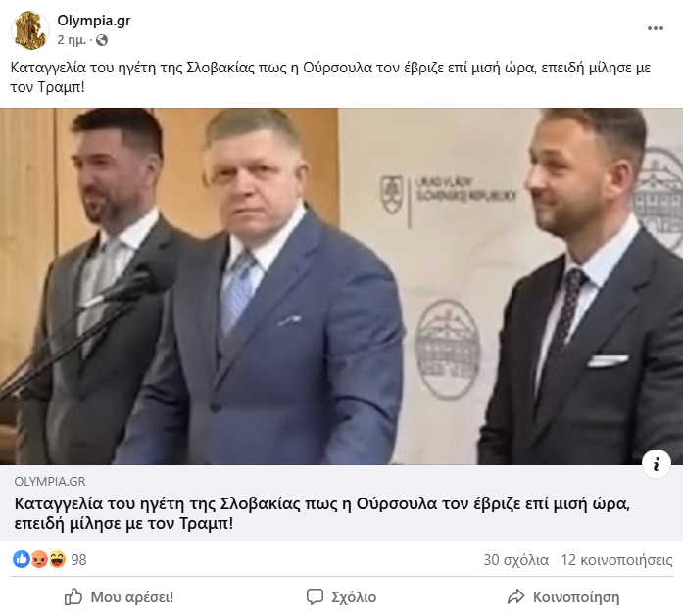Image resolution: width=683 pixels, height=616 pixels.
Task: Click the laughing Haha reaction icon
Action: (57, 559)
